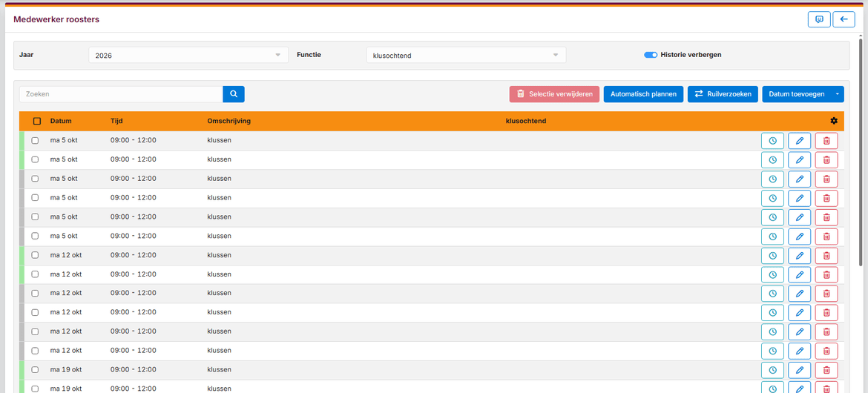The image size is (868, 393).
Task: Expand the Datum toevoegen arrow menu
Action: click(837, 94)
